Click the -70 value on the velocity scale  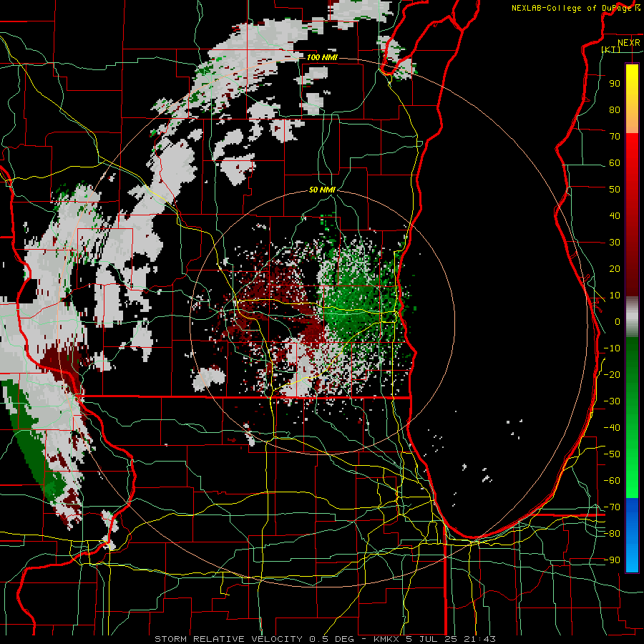[612, 507]
